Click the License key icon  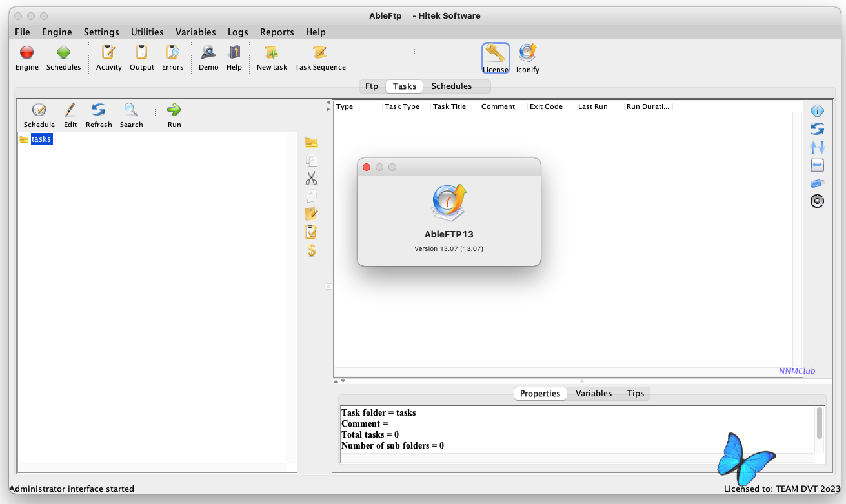(x=496, y=54)
